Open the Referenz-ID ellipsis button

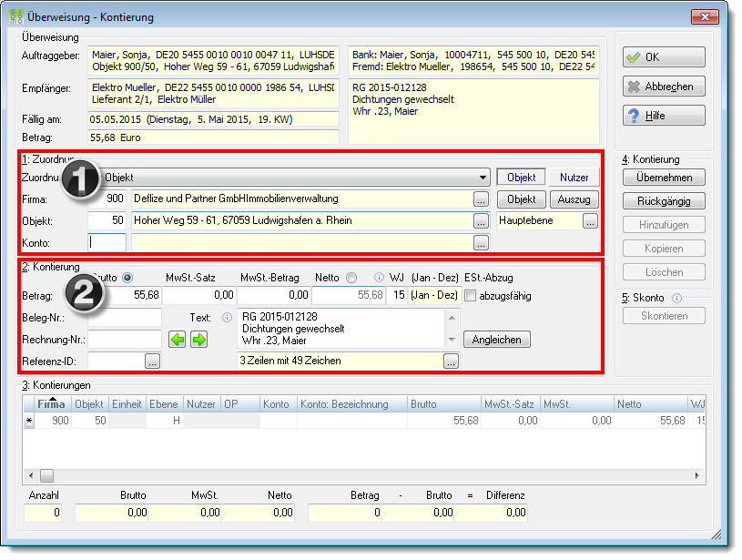pos(152,361)
